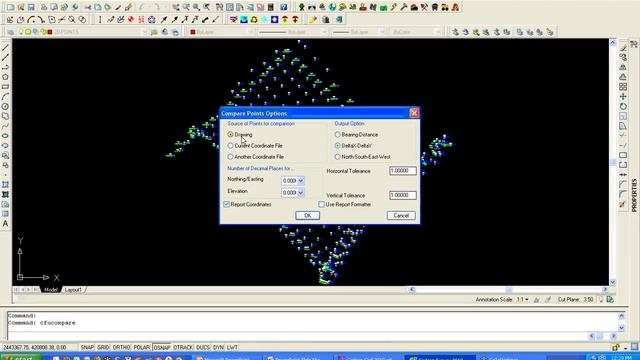Click the New drawing icon
This screenshot has height=360, width=640.
tap(10, 7)
